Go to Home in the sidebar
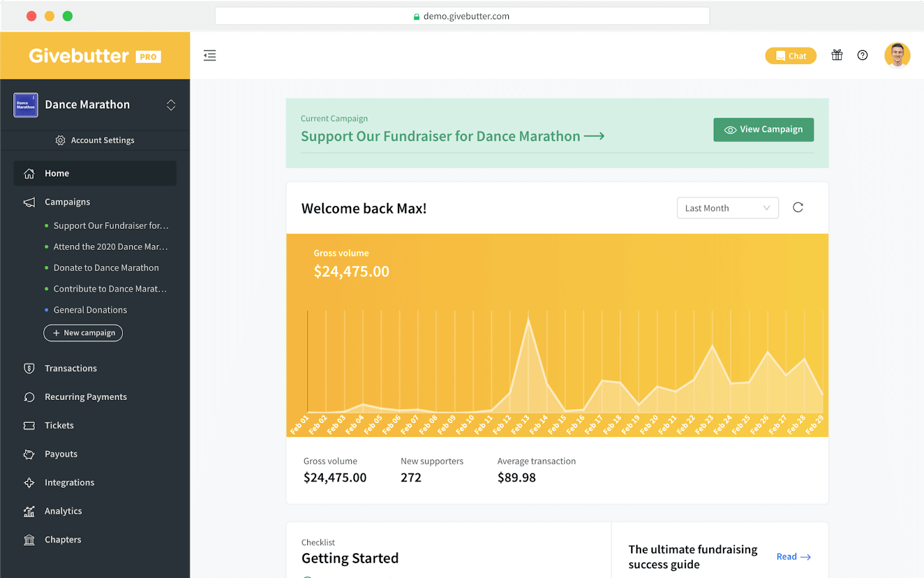The image size is (924, 578). tap(95, 173)
